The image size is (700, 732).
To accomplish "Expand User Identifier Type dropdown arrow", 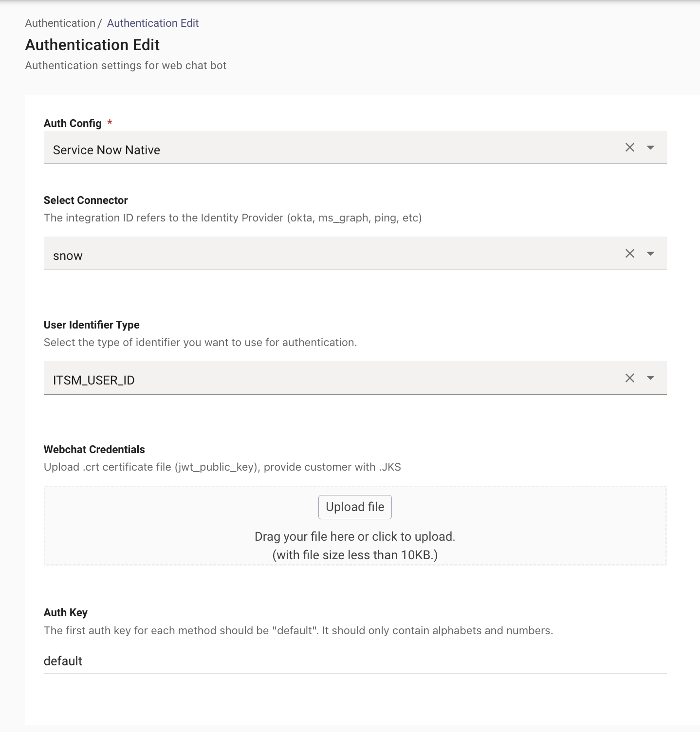I will pos(650,378).
